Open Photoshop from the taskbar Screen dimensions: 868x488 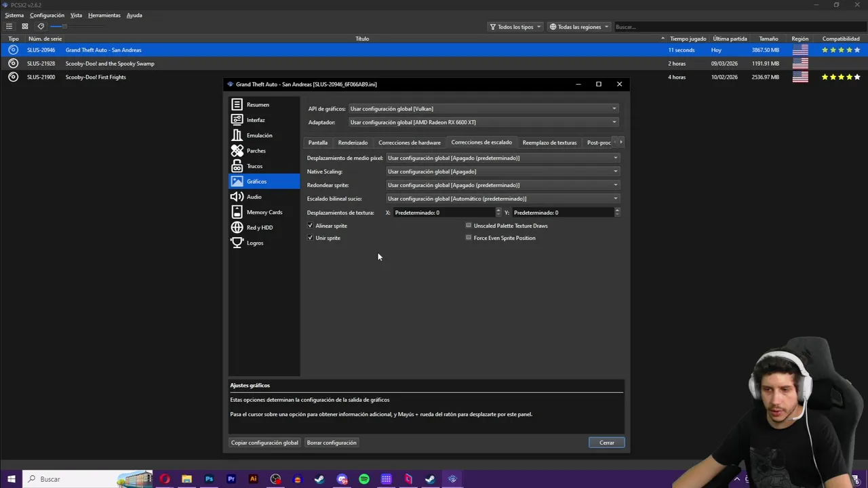(x=209, y=479)
